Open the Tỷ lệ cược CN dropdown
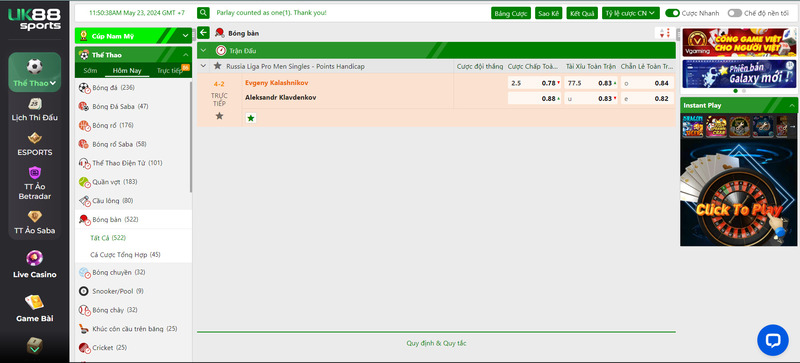This screenshot has height=363, width=800. pos(631,13)
